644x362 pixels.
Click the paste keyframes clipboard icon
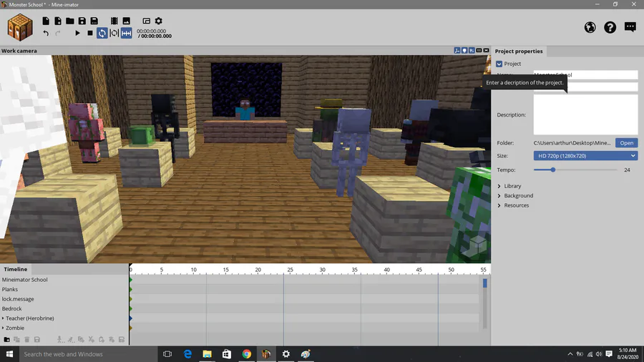pos(102,339)
